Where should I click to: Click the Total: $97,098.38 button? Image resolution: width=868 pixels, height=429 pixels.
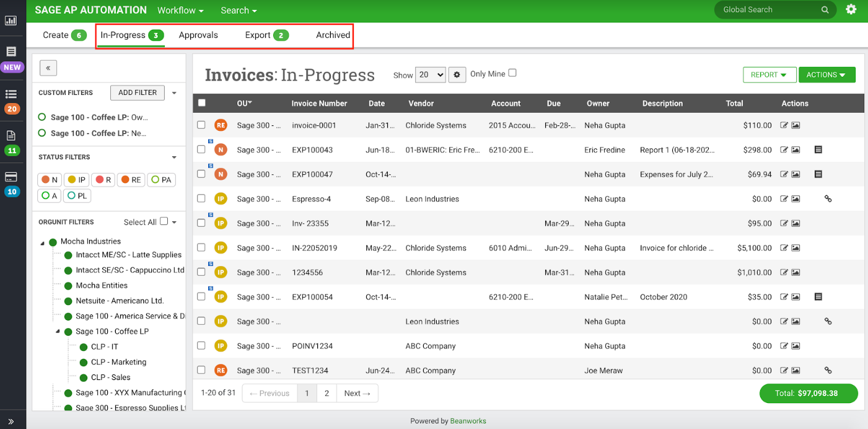[809, 393]
